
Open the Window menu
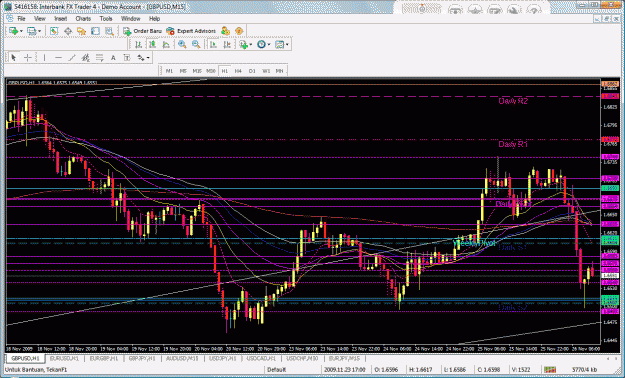130,19
